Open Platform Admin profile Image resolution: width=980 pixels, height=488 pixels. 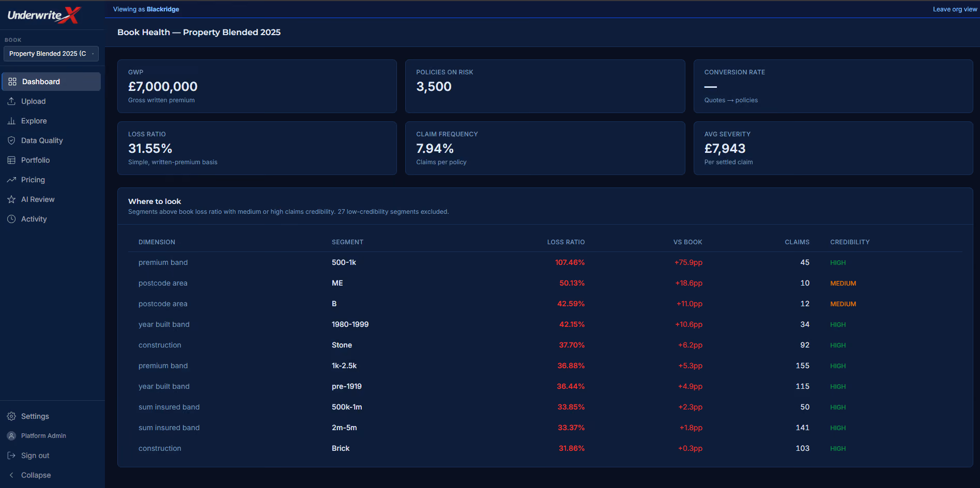point(51,436)
